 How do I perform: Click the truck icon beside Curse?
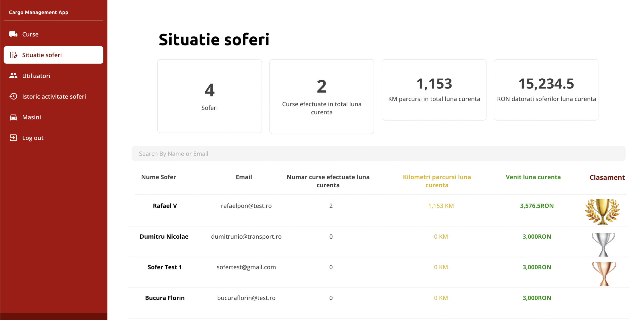(13, 34)
